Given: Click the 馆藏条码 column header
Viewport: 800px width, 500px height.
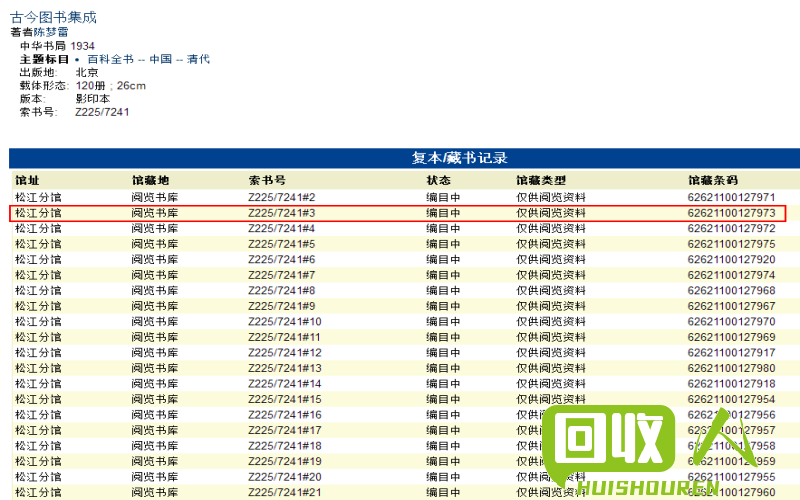Looking at the screenshot, I should tap(713, 180).
